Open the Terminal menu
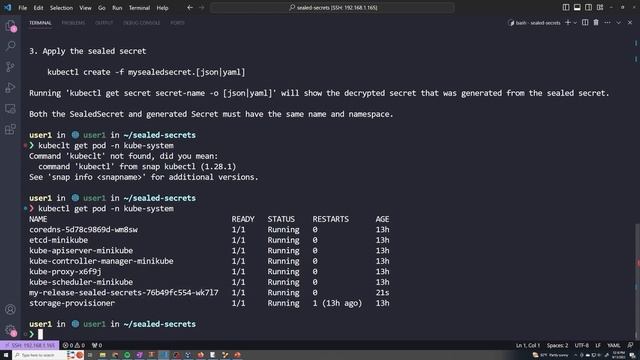Screen dimensions: 640x360 pyautogui.click(x=139, y=8)
